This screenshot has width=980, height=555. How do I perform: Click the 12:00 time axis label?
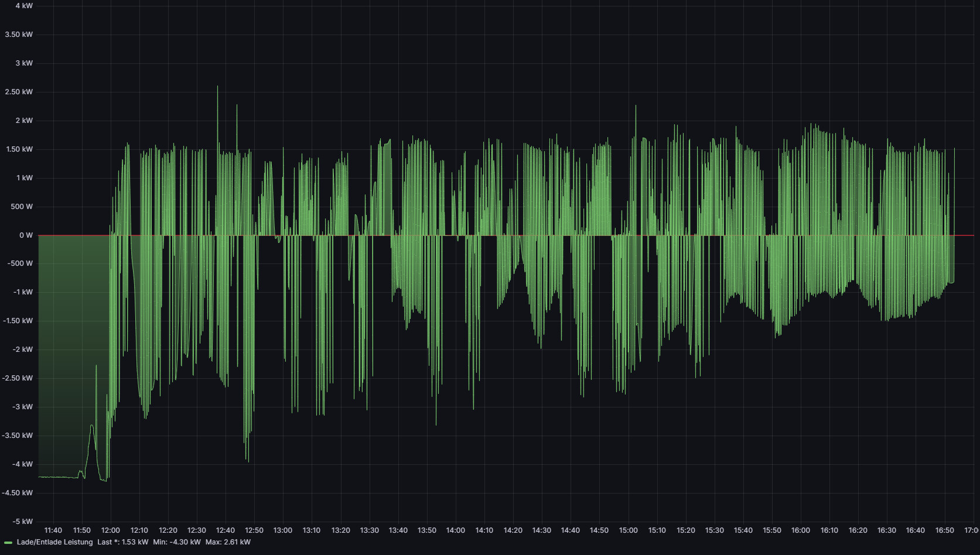[110, 530]
